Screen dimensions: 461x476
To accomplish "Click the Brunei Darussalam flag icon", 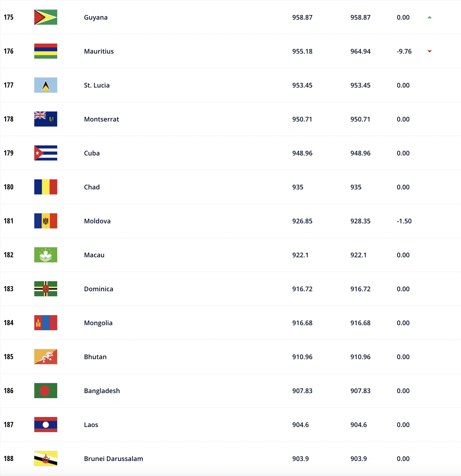I will coord(46,458).
